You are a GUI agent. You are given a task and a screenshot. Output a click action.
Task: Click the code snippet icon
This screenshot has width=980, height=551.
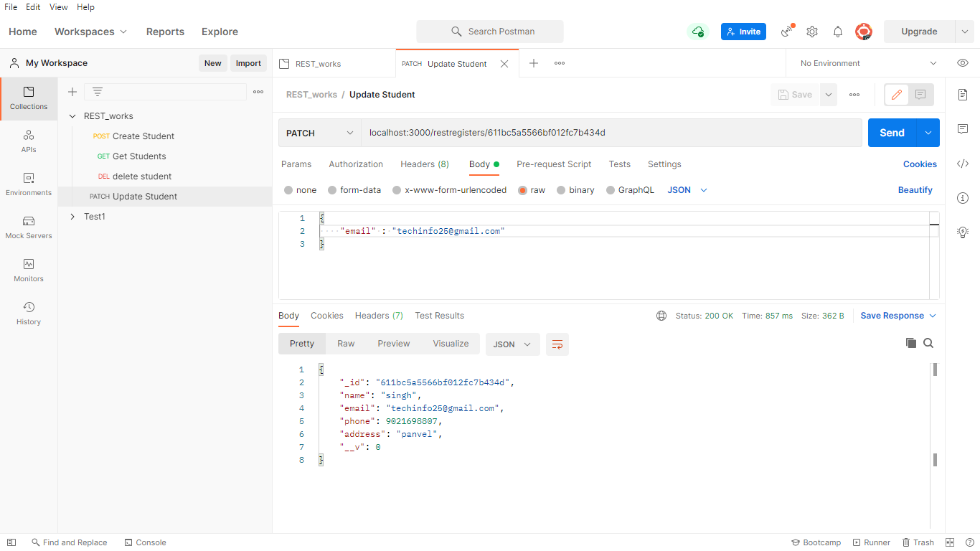pos(963,164)
